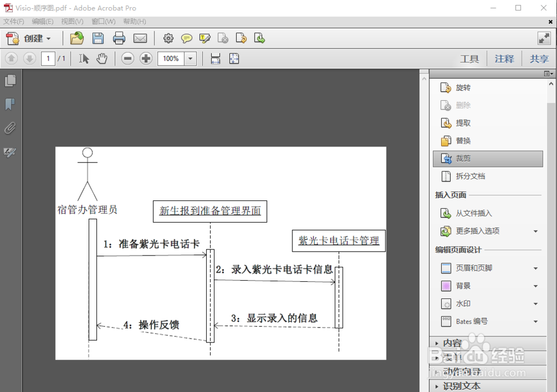Click document scrollbar up arrow
The width and height of the screenshot is (557, 392).
[424, 79]
